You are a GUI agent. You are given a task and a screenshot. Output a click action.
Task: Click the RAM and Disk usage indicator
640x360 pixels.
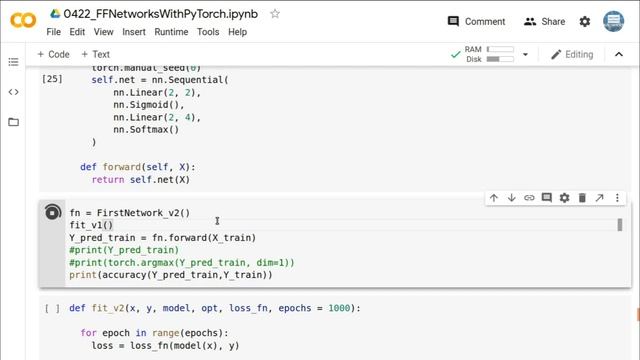tap(489, 54)
